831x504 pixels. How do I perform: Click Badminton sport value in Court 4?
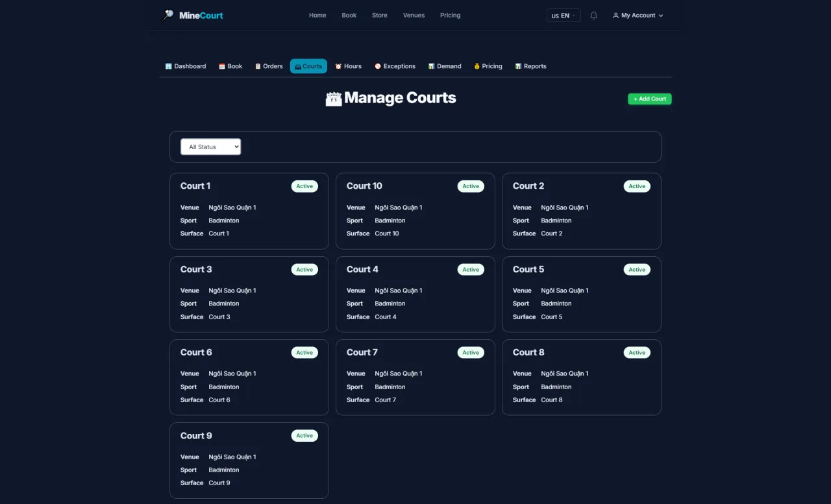click(x=390, y=304)
